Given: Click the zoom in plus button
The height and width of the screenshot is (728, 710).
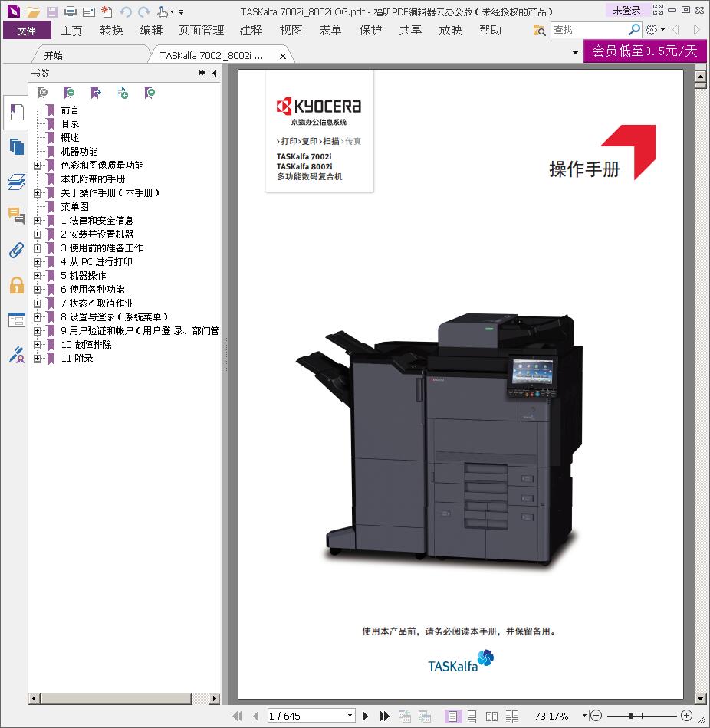Looking at the screenshot, I should click(x=686, y=716).
